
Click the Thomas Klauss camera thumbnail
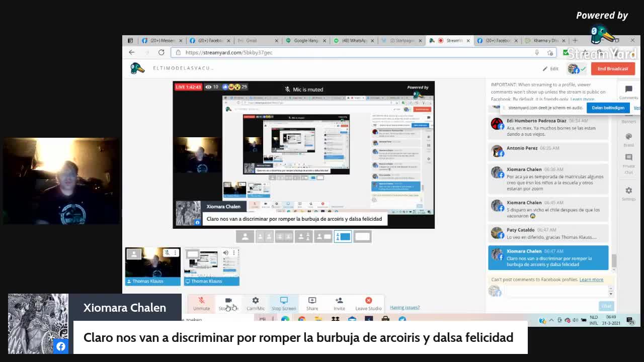[x=153, y=266]
